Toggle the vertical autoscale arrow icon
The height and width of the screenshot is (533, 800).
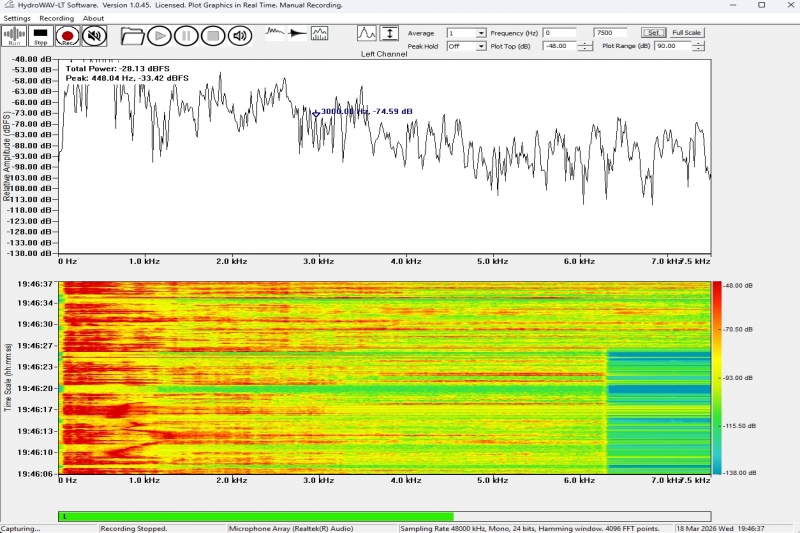click(x=390, y=33)
